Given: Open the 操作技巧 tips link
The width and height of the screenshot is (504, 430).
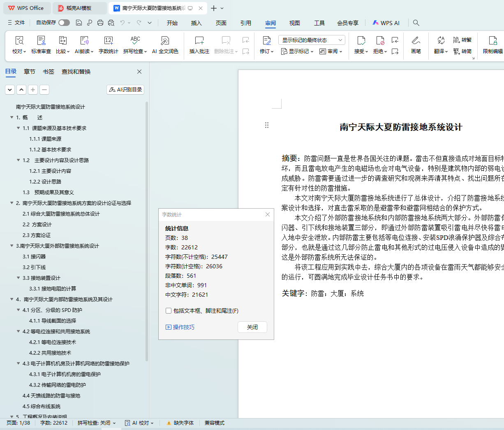Looking at the screenshot, I should coord(180,327).
